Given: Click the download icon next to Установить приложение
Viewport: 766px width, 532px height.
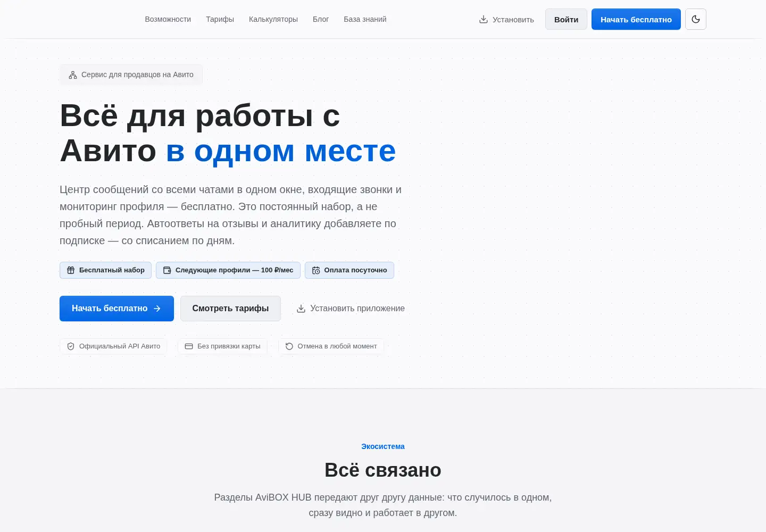Looking at the screenshot, I should pos(301,309).
